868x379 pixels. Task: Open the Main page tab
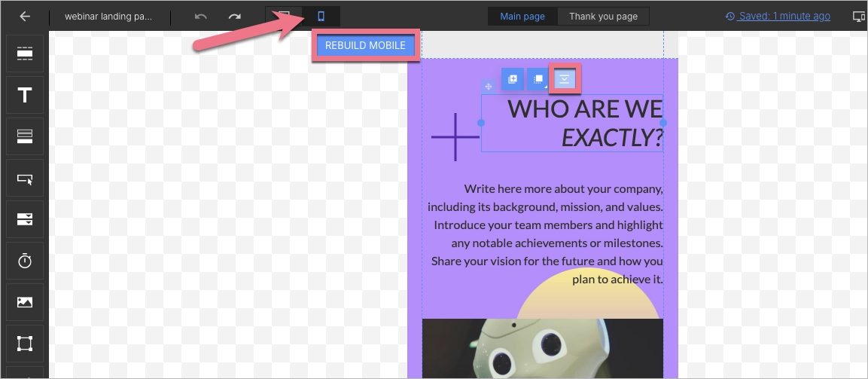tap(522, 17)
